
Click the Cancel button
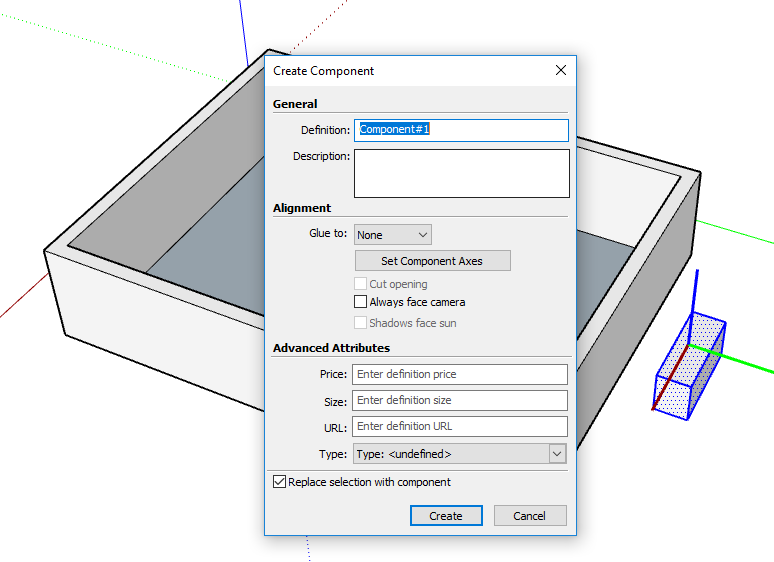530,516
